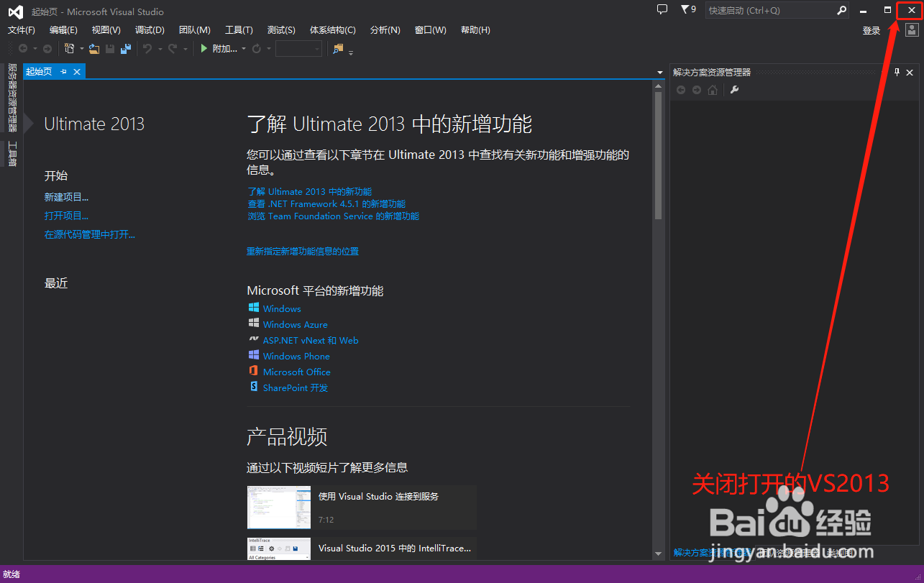Expand the Redo dropdown arrow
The width and height of the screenshot is (924, 583).
coord(186,48)
